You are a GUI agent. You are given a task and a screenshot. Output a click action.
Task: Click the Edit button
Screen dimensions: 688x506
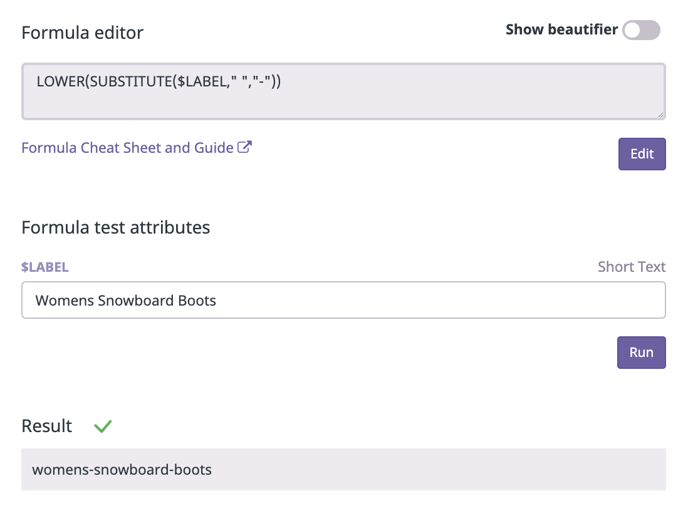point(642,154)
